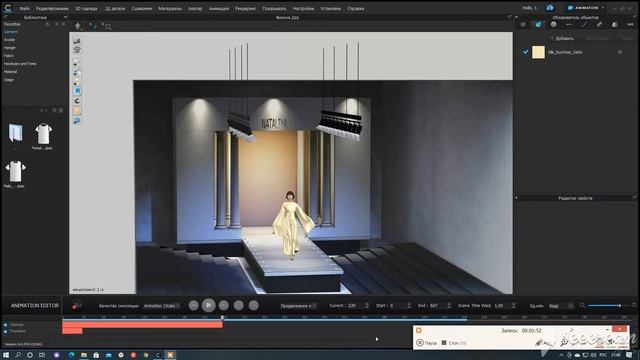Switch to the button tab in object browser

pos(553,24)
